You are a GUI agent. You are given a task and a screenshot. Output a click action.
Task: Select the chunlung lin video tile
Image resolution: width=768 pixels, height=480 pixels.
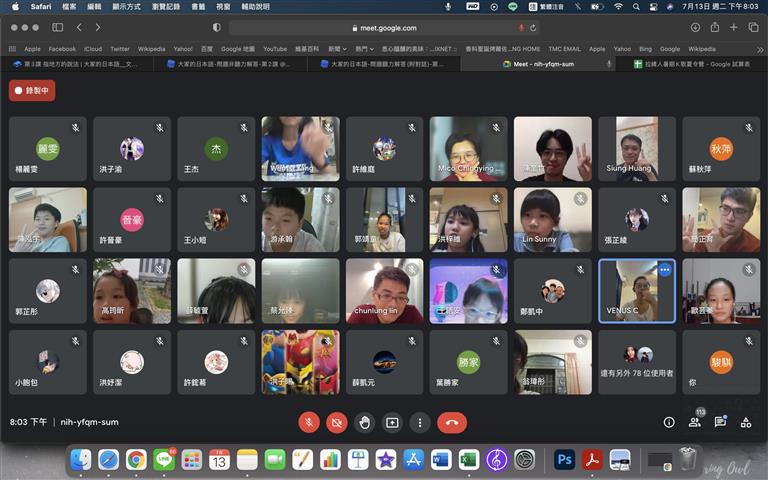(384, 291)
